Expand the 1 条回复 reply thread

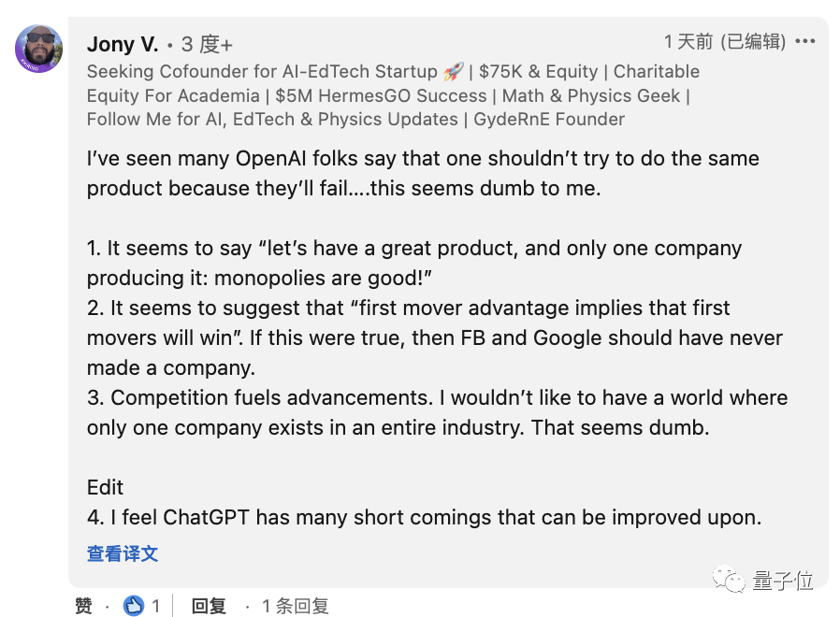(x=296, y=606)
